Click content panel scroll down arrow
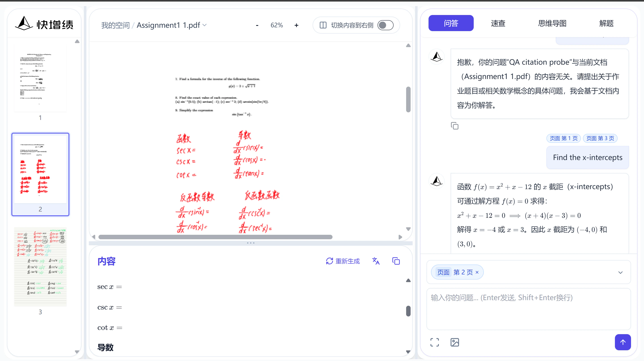 (408, 352)
